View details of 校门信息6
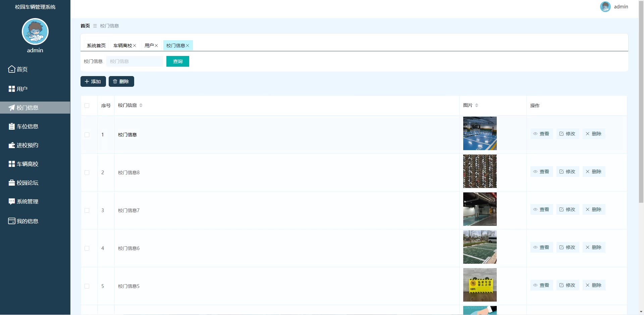The image size is (644, 315). pos(541,247)
